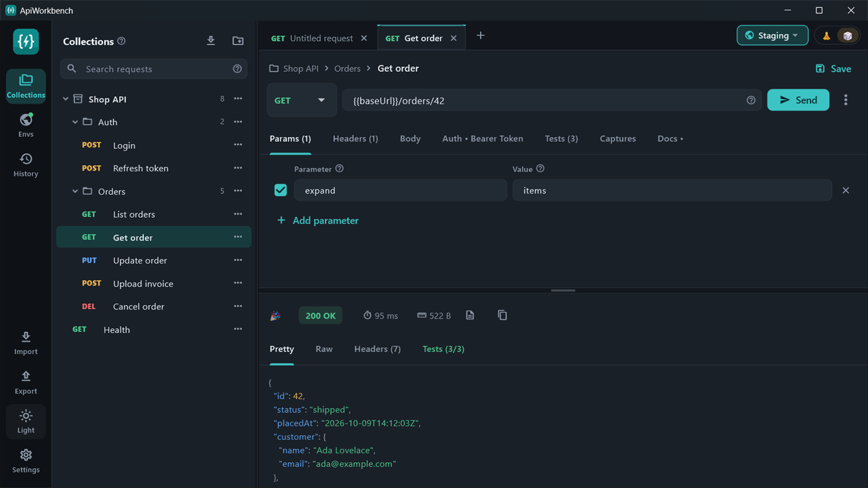The image size is (868, 488).
Task: Switch to the Headers (1) request tab
Action: (356, 139)
